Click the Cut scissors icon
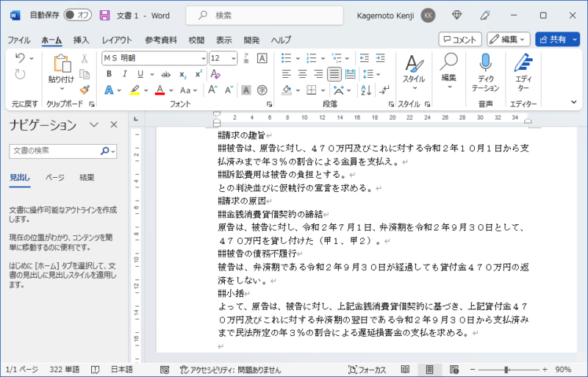This screenshot has height=377, width=588. pyautogui.click(x=85, y=58)
